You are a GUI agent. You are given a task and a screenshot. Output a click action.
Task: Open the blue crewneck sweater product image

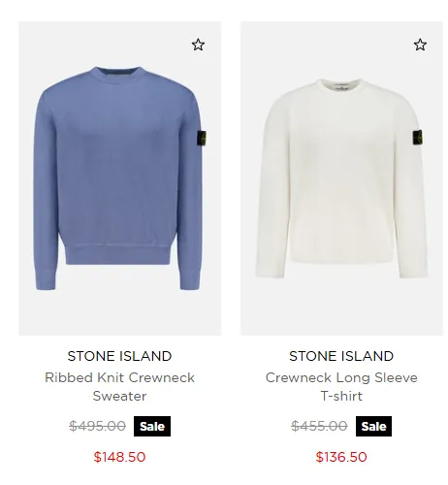120,178
